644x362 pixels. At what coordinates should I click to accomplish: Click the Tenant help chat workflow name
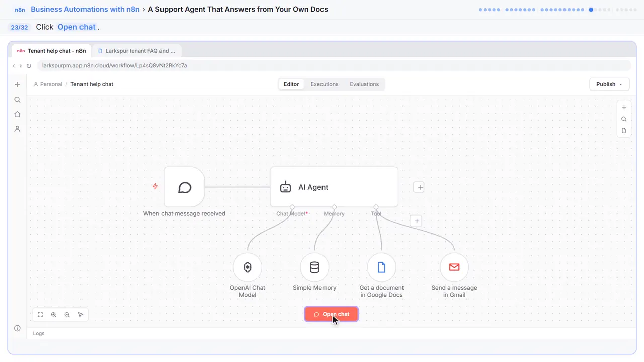click(x=92, y=84)
